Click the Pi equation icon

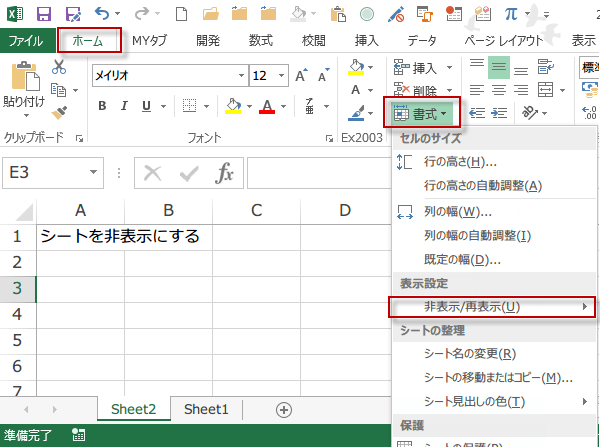pyautogui.click(x=511, y=14)
